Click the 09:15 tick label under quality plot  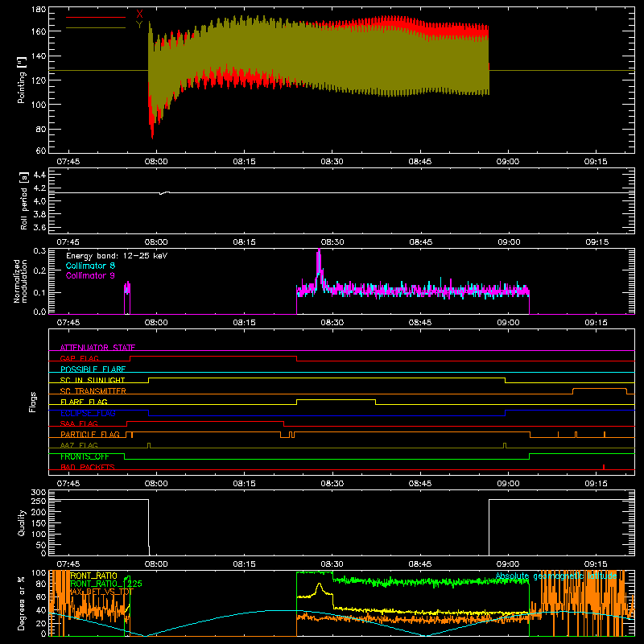click(596, 564)
